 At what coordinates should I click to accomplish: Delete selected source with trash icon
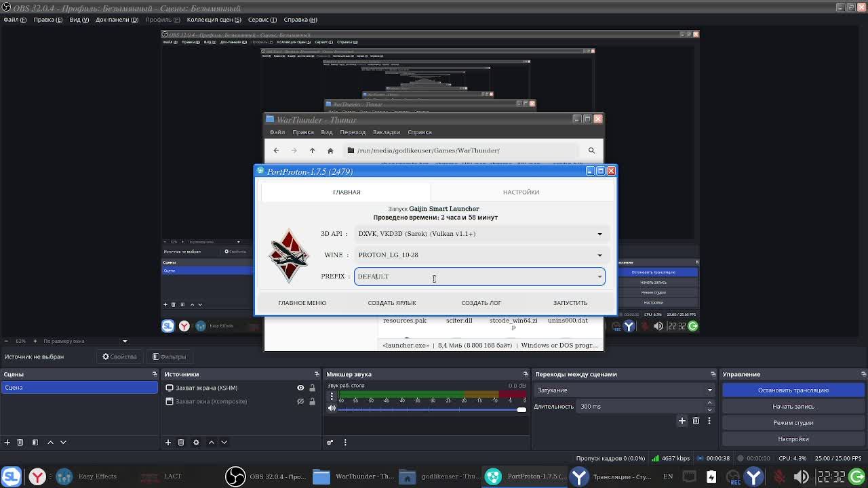point(181,442)
